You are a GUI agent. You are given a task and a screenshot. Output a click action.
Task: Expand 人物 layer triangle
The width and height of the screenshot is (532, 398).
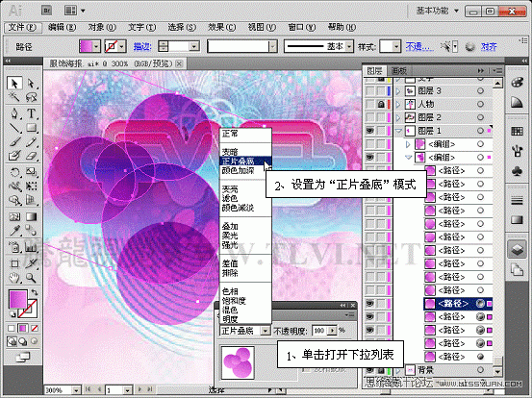[398, 104]
